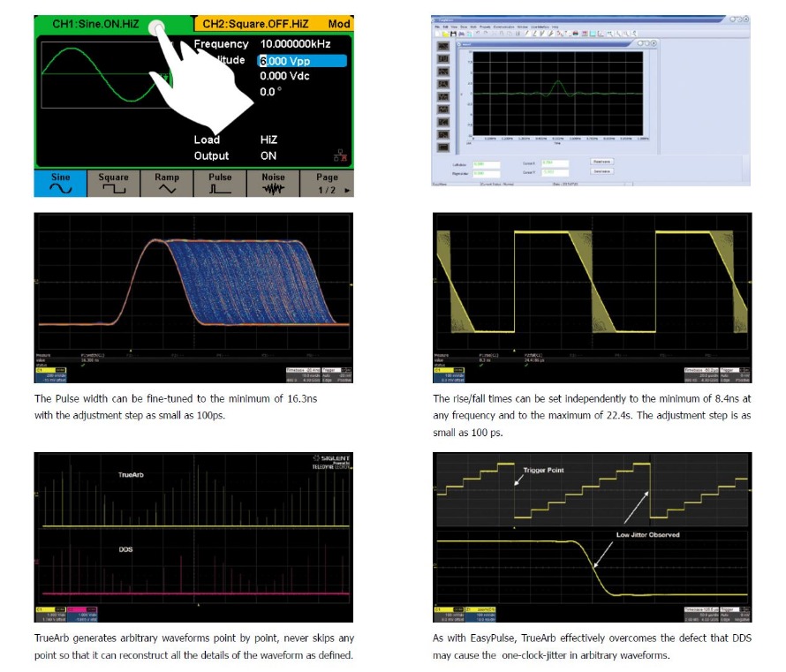The image size is (786, 672).
Task: Pick the Pulse waveform softkey
Action: coord(220,184)
